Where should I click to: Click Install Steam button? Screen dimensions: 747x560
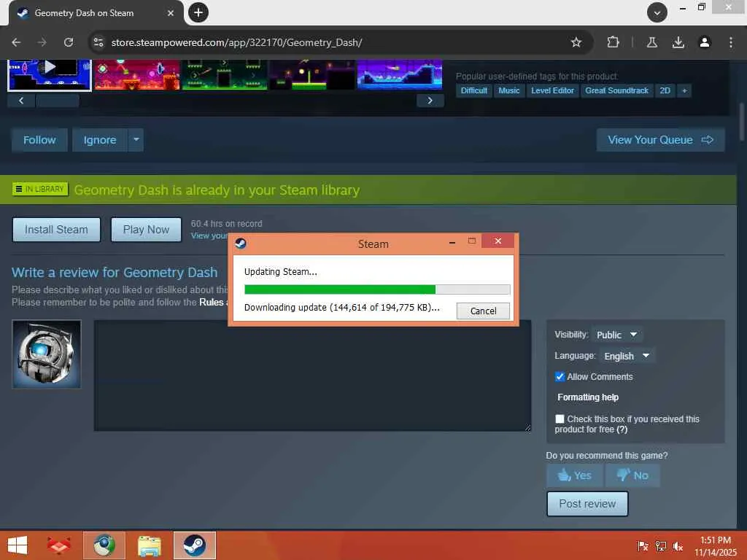56,230
